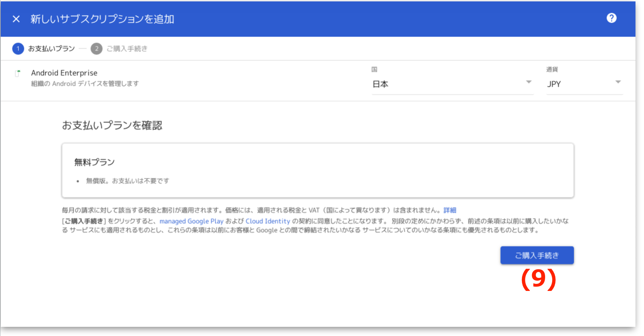The width and height of the screenshot is (644, 336).
Task: Click the question mark icon top right
Action: (612, 18)
